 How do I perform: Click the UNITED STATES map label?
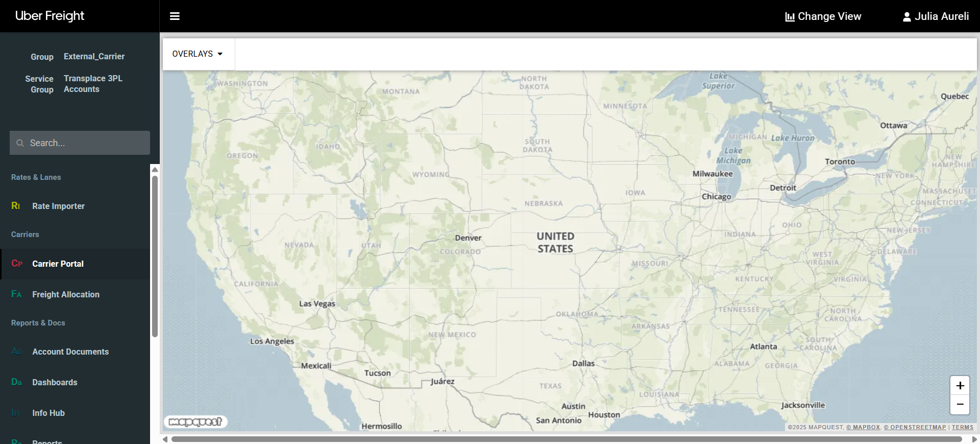pos(555,243)
